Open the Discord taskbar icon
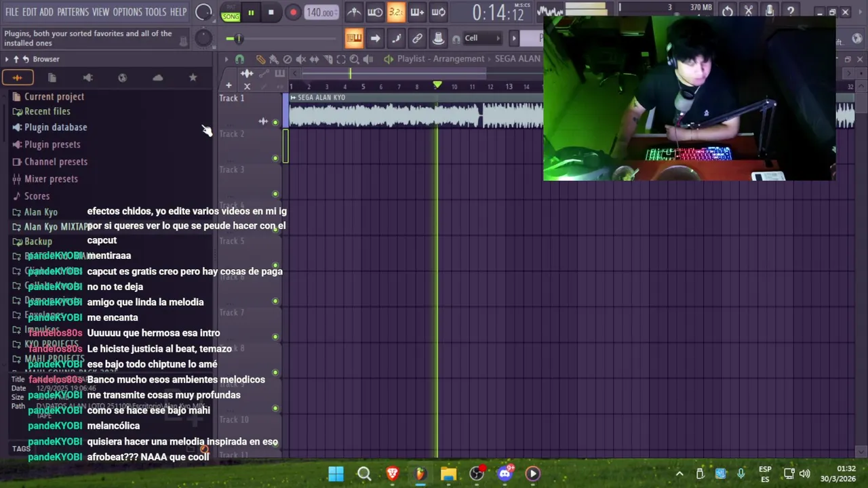The image size is (868, 488). pyautogui.click(x=505, y=474)
